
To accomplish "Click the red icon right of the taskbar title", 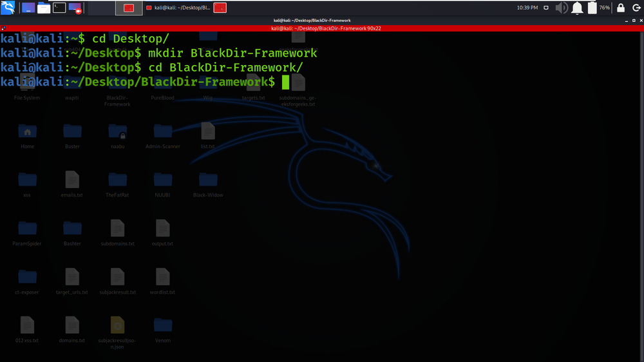I will click(220, 8).
